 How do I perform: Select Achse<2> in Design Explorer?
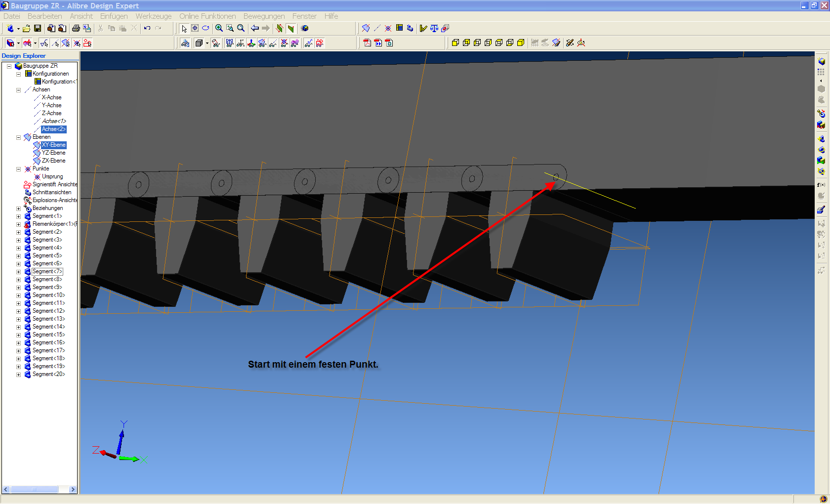(x=53, y=129)
